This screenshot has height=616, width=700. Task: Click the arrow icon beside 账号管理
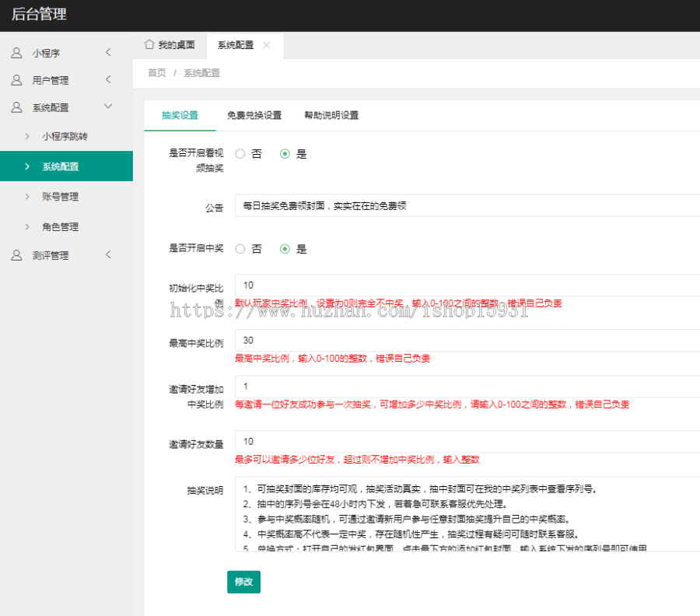[x=27, y=197]
